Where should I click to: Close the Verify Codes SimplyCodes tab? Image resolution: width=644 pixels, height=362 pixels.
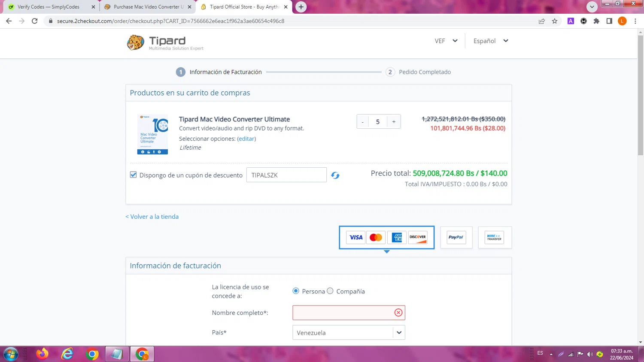[93, 7]
